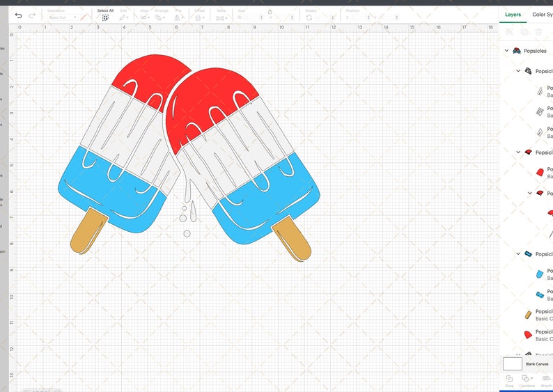Select the right popsicle's tan stick on canvas

[292, 238]
